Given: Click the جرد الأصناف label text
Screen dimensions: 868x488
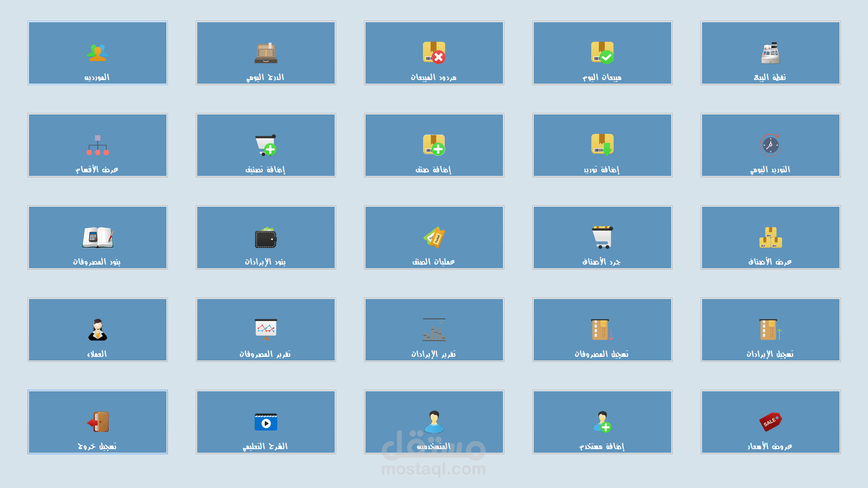Looking at the screenshot, I should 602,262.
